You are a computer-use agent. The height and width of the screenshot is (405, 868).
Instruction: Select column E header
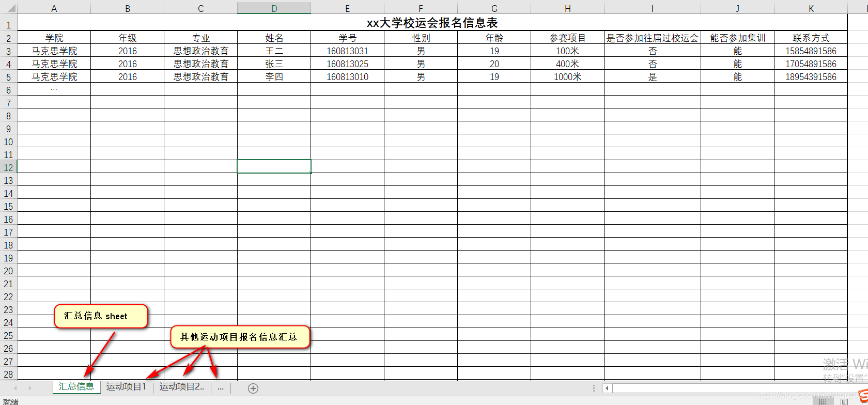[x=348, y=8]
